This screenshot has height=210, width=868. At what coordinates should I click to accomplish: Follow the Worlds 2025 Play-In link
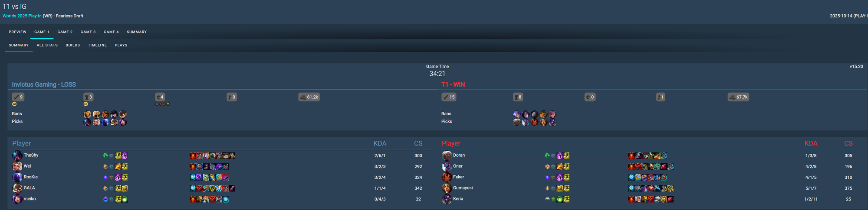coord(22,16)
